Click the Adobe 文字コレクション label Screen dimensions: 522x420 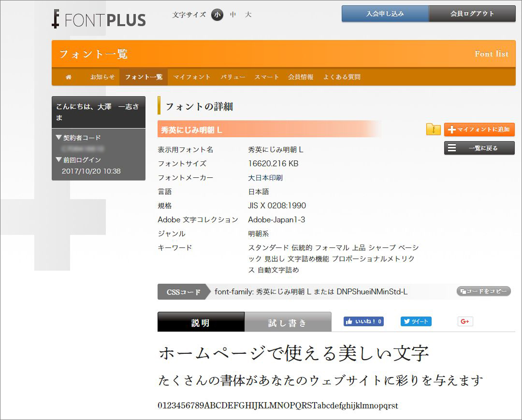pos(198,219)
